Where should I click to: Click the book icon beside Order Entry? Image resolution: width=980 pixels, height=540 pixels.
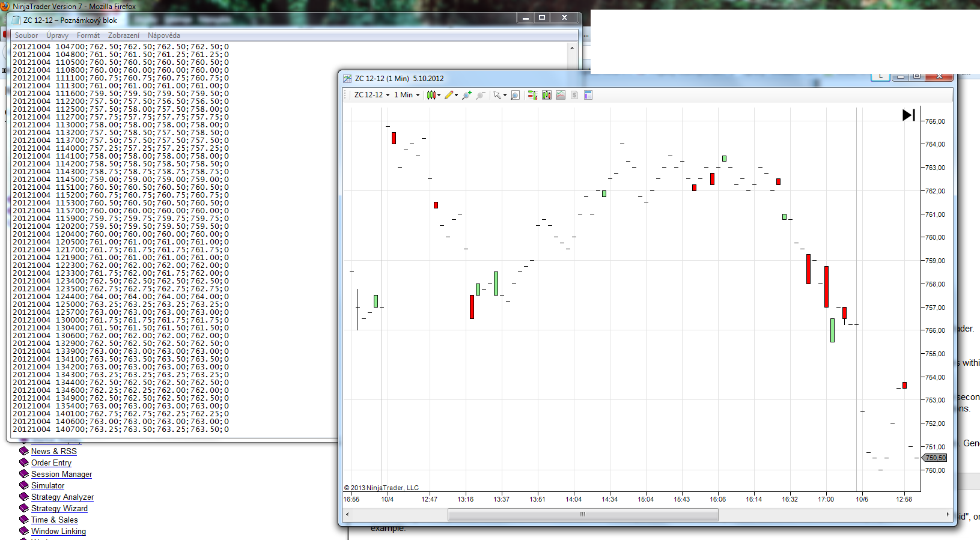pos(24,463)
